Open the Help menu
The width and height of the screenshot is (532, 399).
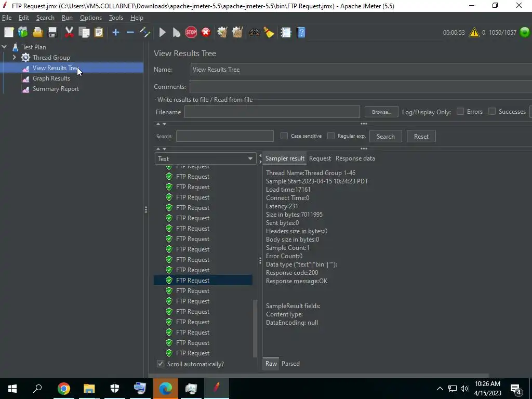pos(137,18)
